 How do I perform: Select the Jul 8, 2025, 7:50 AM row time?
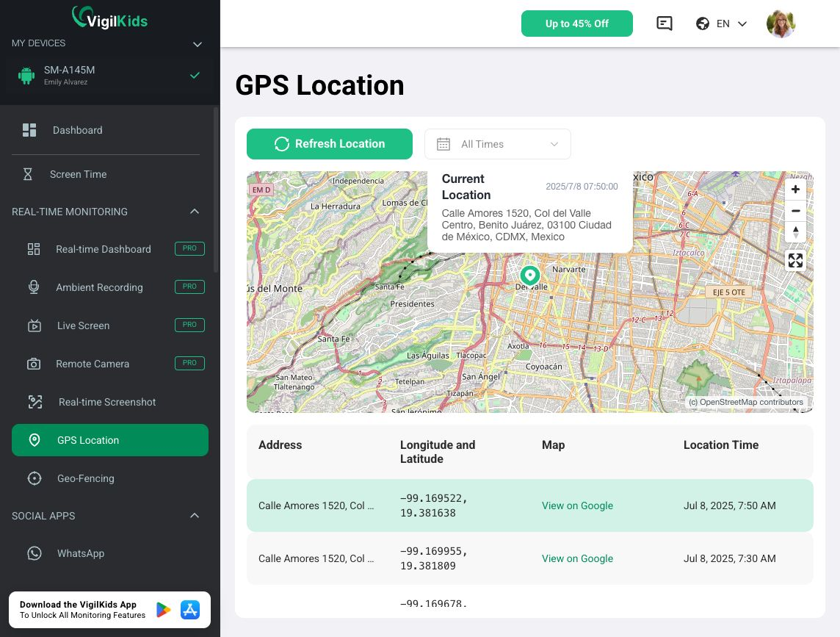729,505
